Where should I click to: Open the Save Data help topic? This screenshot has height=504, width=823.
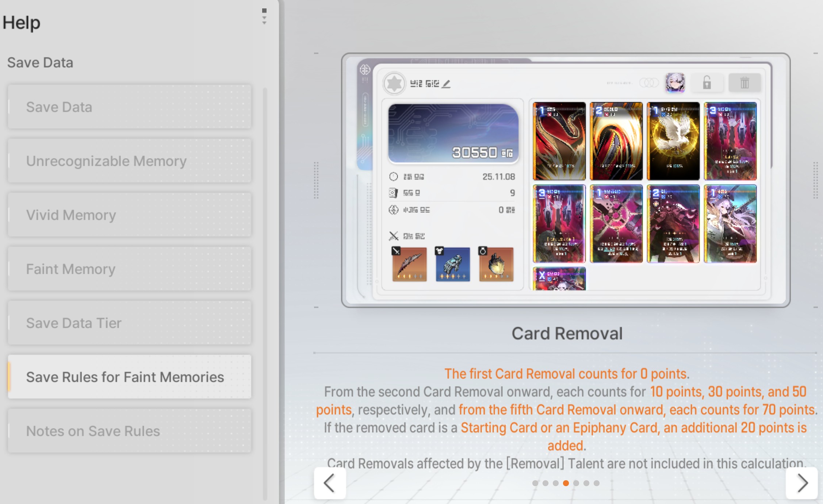tap(130, 107)
